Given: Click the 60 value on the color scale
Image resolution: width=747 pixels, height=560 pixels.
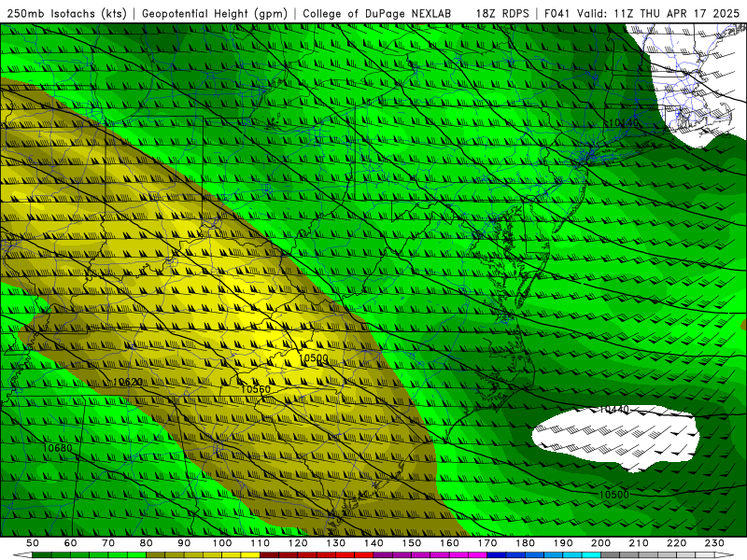Looking at the screenshot, I should point(71,543).
